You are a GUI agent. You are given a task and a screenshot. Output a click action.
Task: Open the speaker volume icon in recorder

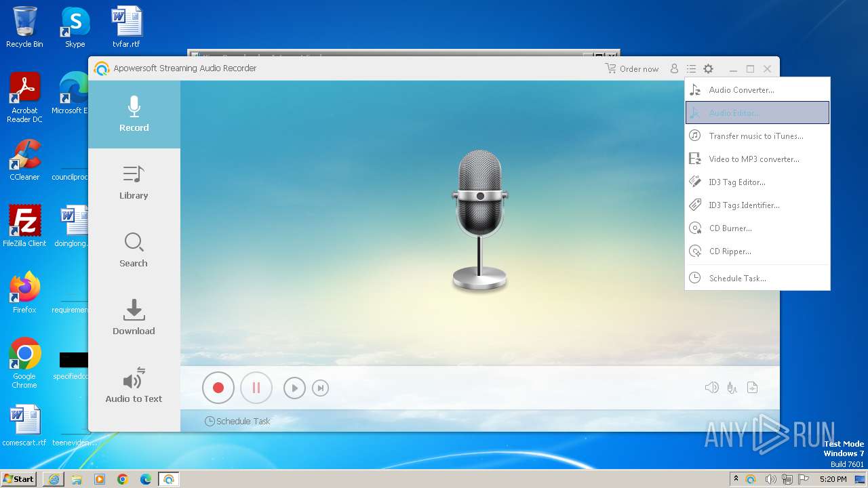point(711,388)
